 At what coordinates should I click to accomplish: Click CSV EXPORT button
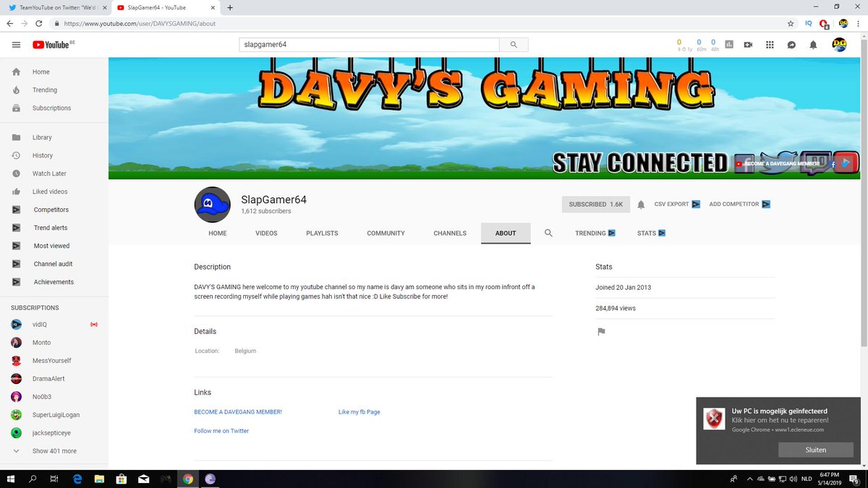pos(677,205)
